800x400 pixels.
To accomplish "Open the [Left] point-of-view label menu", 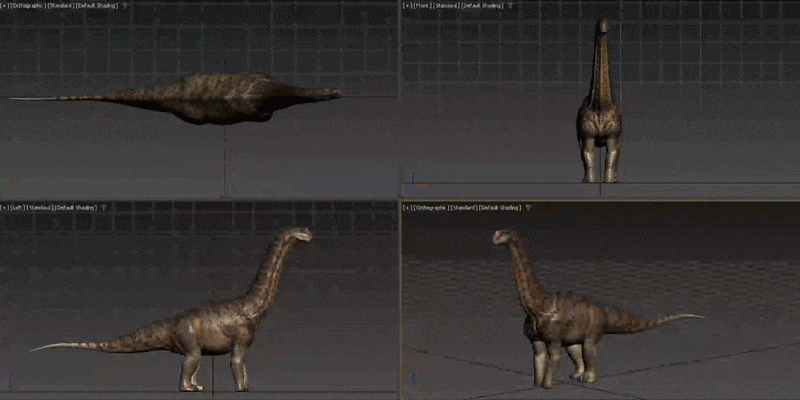I will click(x=17, y=208).
